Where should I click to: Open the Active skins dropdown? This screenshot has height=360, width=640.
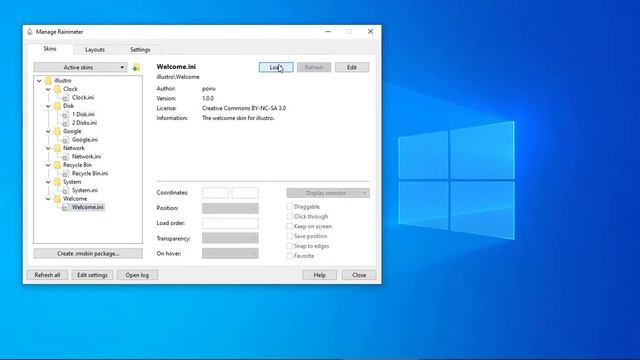pos(80,67)
